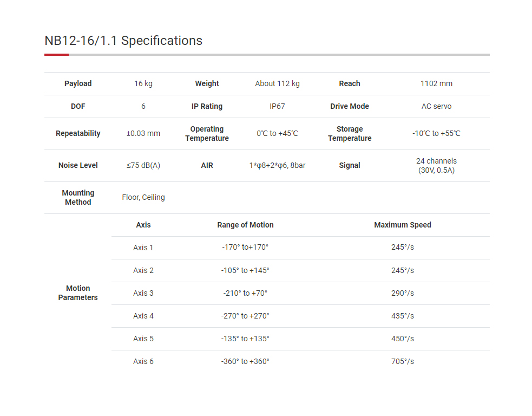This screenshot has height=416, width=532.
Task: Click the NB12-16/1.1 Specifications heading
Action: click(123, 41)
